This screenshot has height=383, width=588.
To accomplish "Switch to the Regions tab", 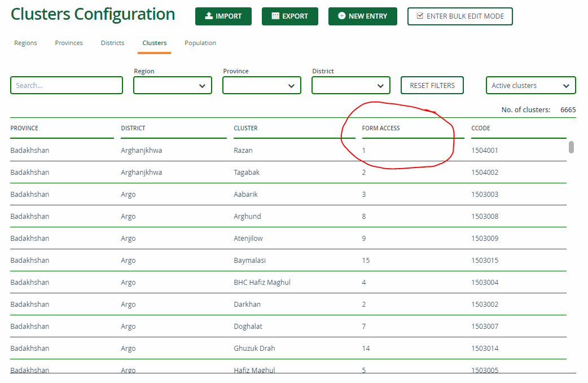I will point(25,43).
